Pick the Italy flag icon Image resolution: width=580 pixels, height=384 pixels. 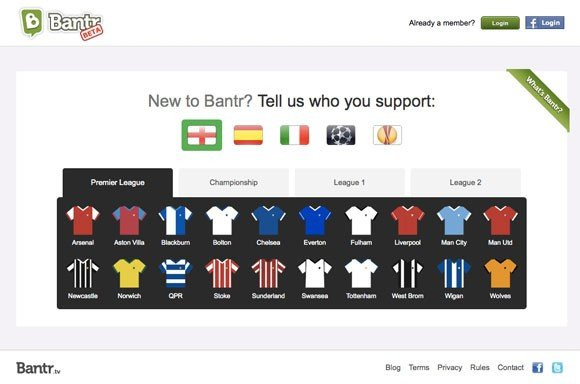coord(294,135)
